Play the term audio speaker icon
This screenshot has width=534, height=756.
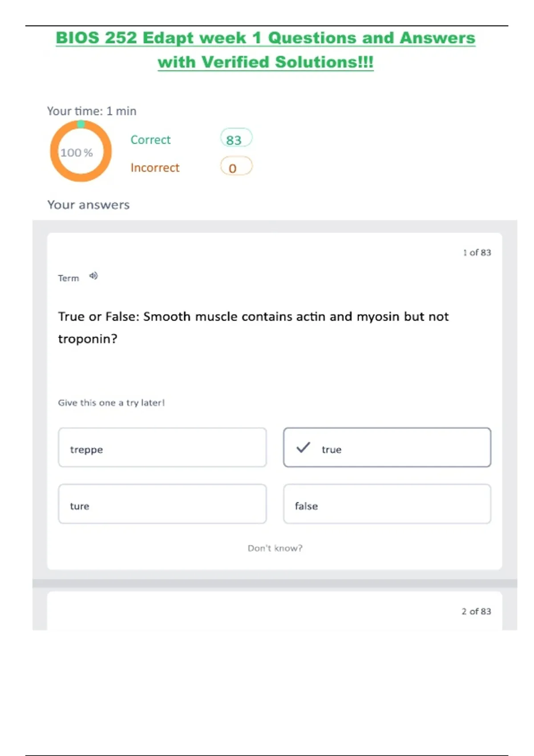pyautogui.click(x=93, y=276)
